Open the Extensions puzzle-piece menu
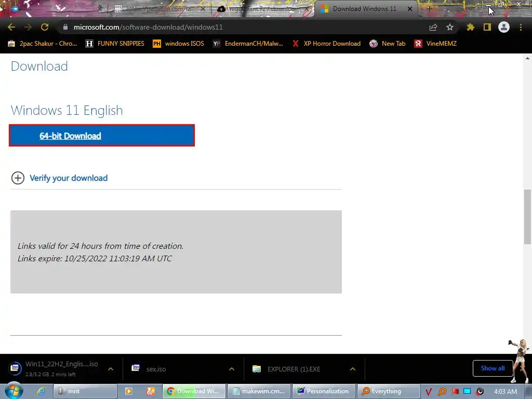 click(x=470, y=27)
